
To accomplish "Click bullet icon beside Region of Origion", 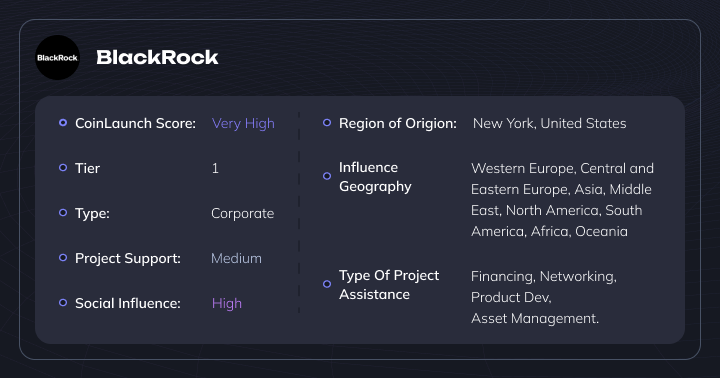I will [327, 123].
